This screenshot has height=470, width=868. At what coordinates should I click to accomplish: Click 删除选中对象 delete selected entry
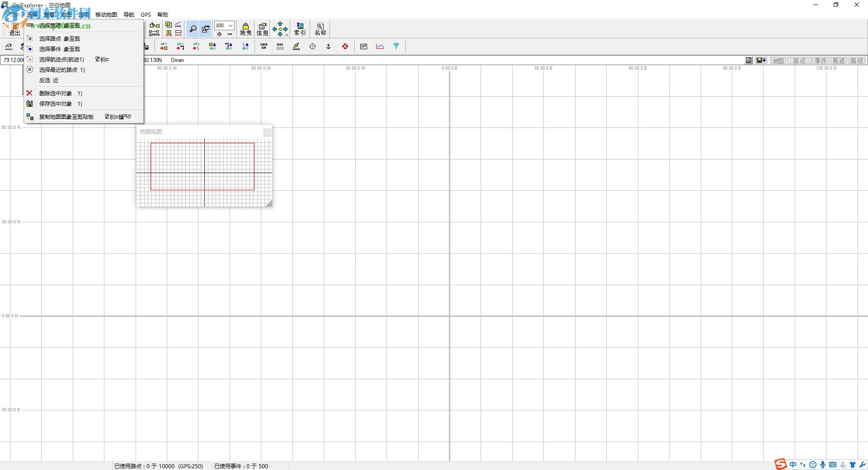(x=84, y=93)
